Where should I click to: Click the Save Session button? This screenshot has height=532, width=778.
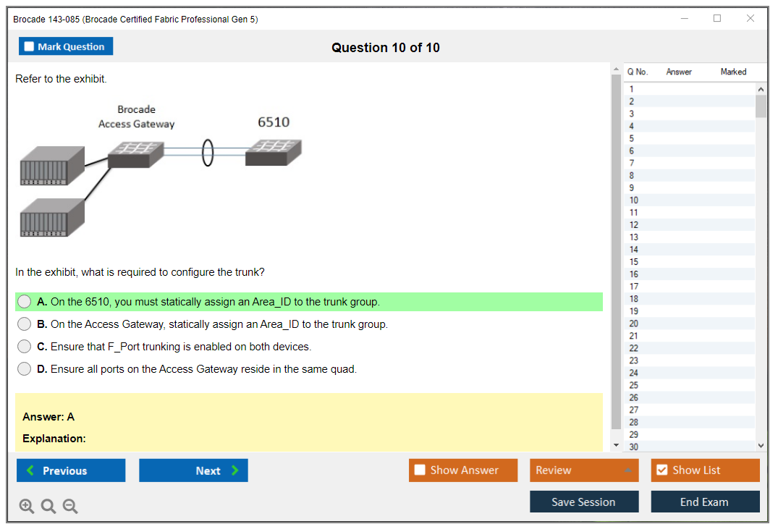(583, 502)
